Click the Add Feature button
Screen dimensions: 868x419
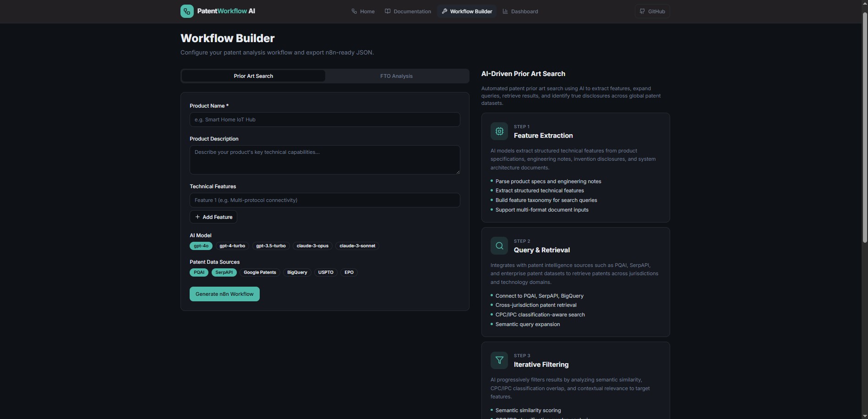(213, 217)
